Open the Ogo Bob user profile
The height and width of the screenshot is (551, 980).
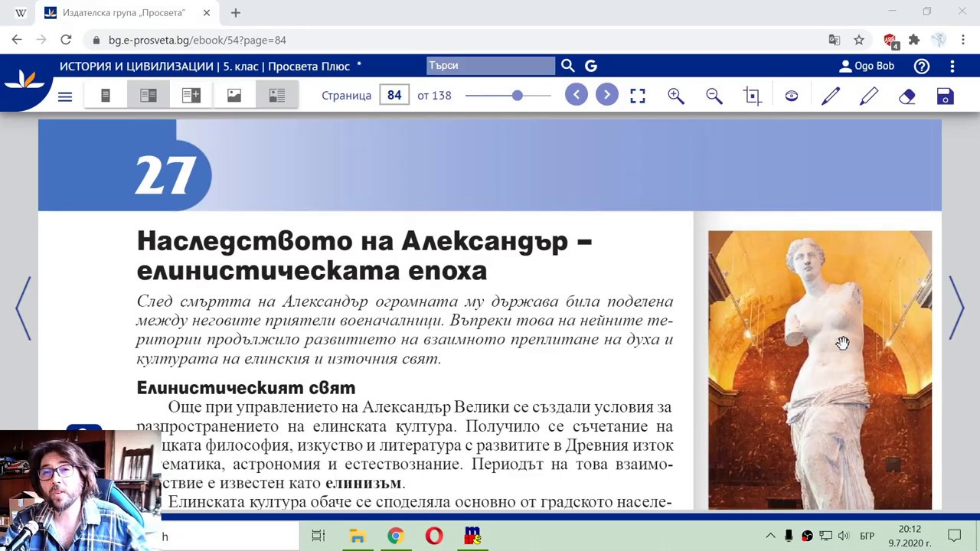click(867, 66)
